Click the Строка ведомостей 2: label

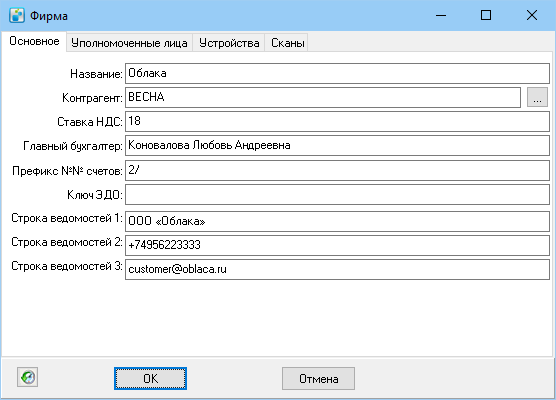(67, 242)
